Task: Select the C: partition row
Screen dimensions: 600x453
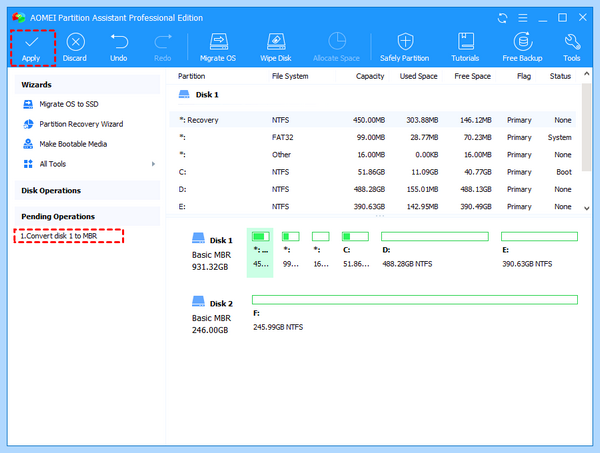Action: (372, 172)
